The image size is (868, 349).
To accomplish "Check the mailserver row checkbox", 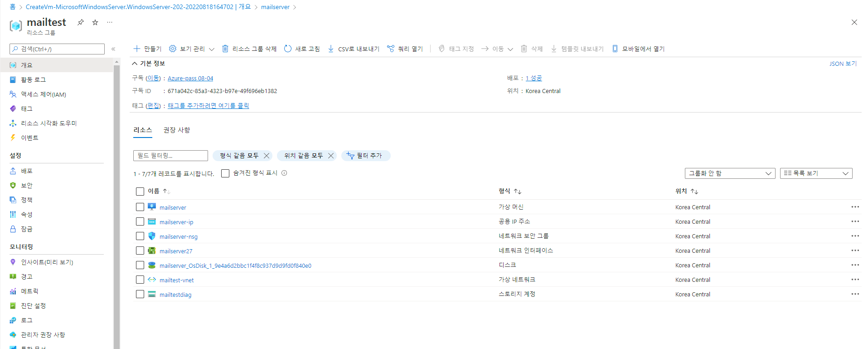I will [140, 207].
